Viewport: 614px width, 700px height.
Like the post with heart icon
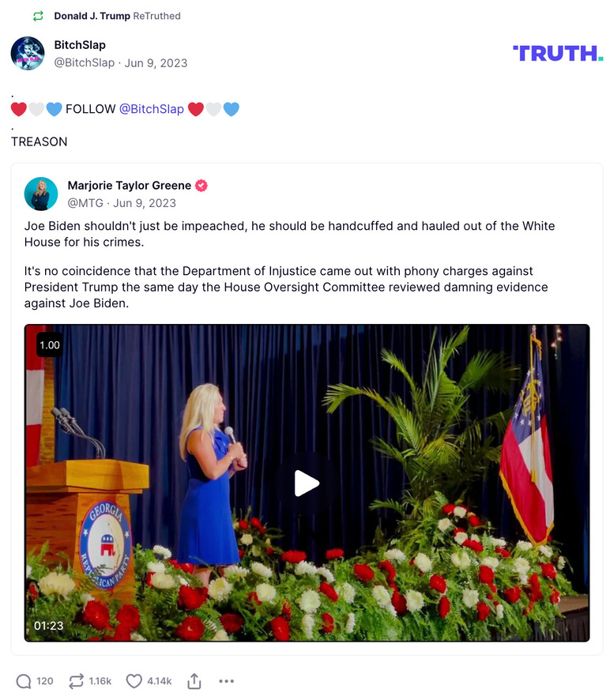click(134, 681)
